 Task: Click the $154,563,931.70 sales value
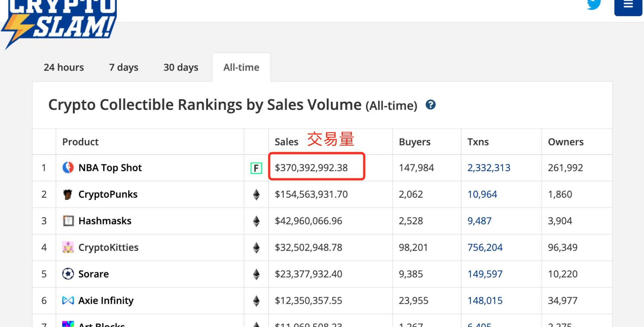click(x=311, y=194)
